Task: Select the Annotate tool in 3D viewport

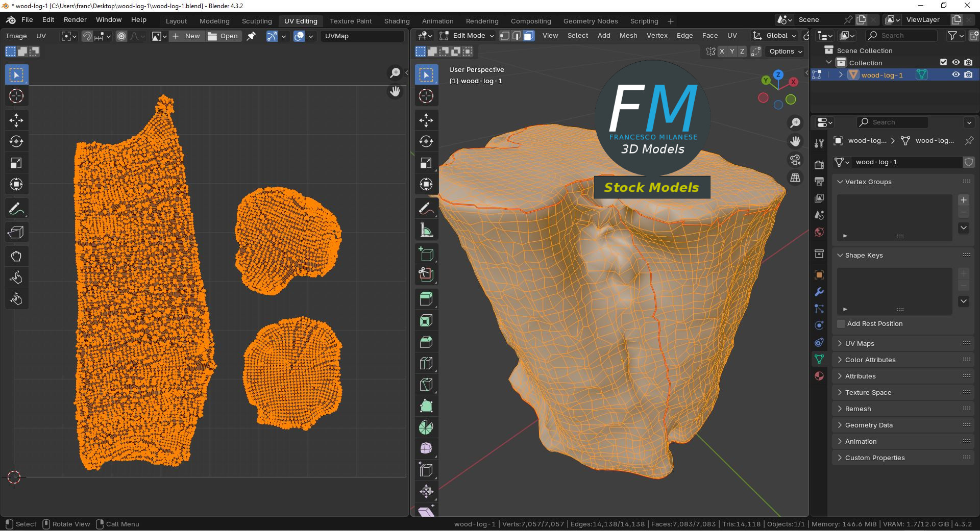Action: (x=426, y=208)
